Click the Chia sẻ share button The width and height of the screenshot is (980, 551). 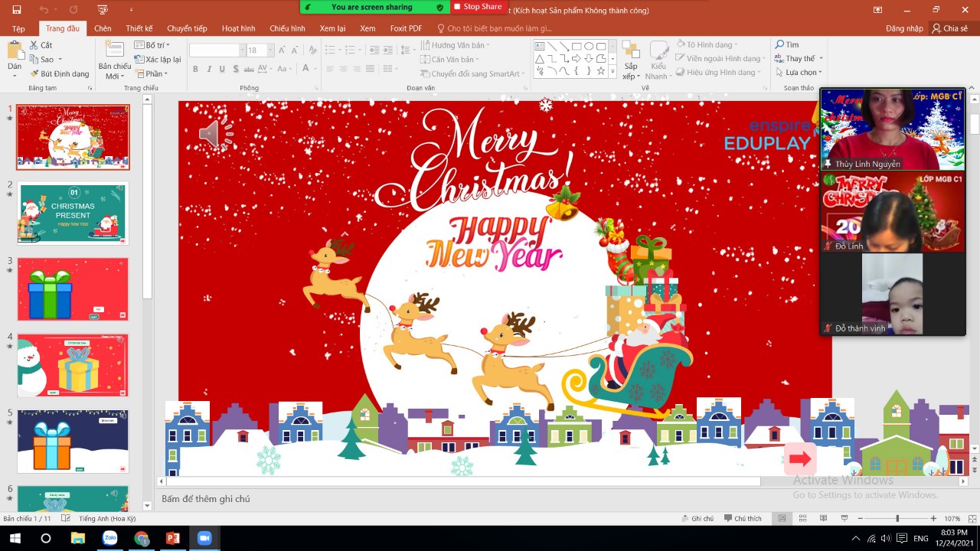tap(949, 28)
